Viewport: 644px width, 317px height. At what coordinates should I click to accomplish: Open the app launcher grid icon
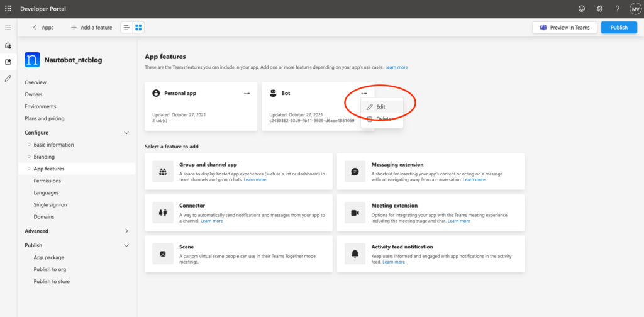pos(8,9)
